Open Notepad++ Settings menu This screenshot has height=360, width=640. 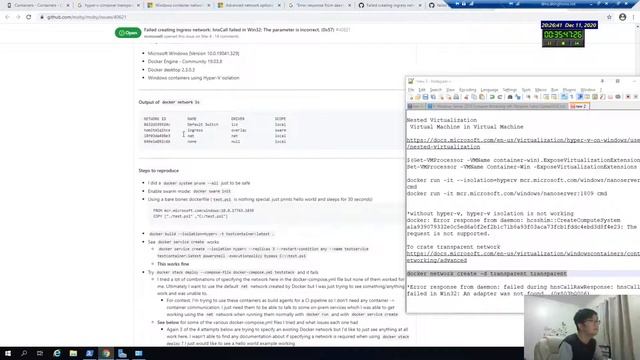click(509, 90)
